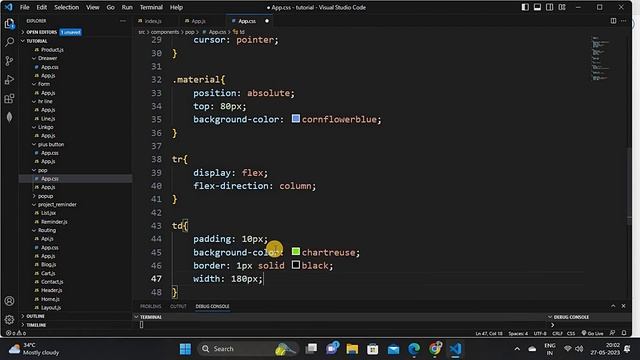
Task: Close the bottom panel
Action: (x=623, y=306)
